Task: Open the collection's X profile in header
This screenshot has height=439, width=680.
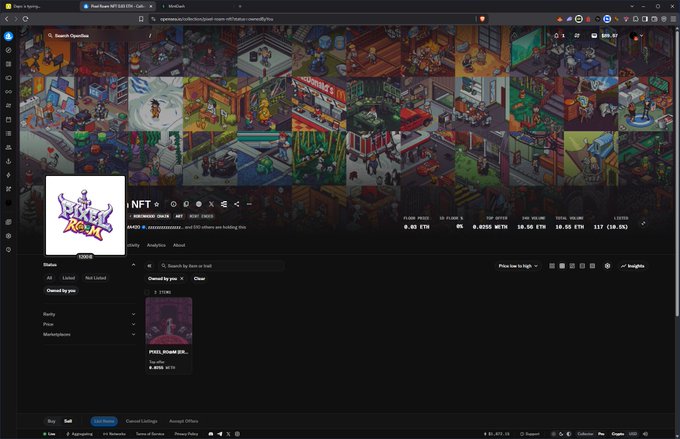Action: [211, 204]
